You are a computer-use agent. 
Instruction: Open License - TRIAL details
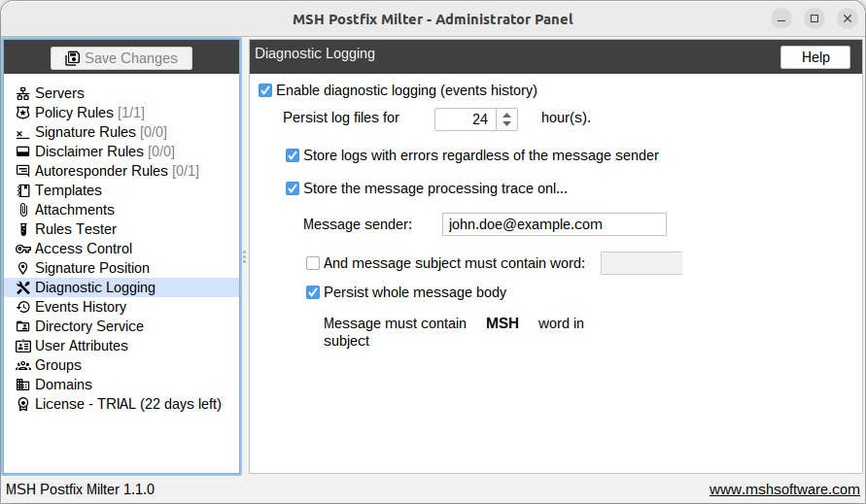click(128, 404)
